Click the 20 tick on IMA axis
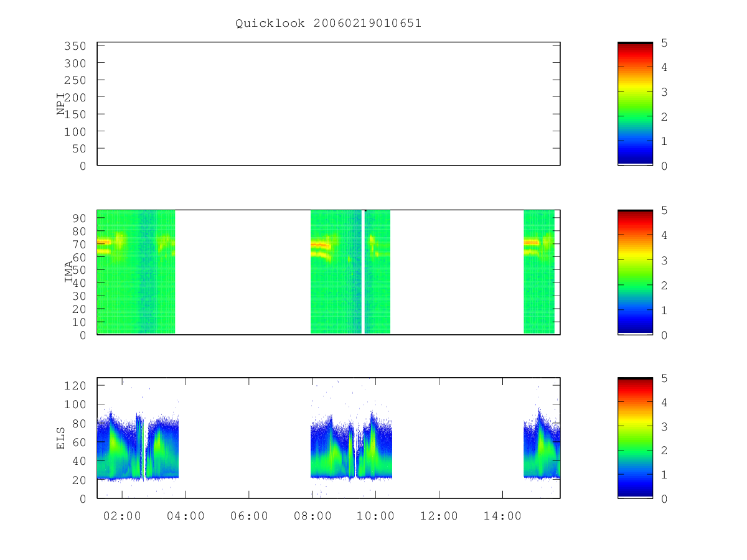 tap(79, 309)
